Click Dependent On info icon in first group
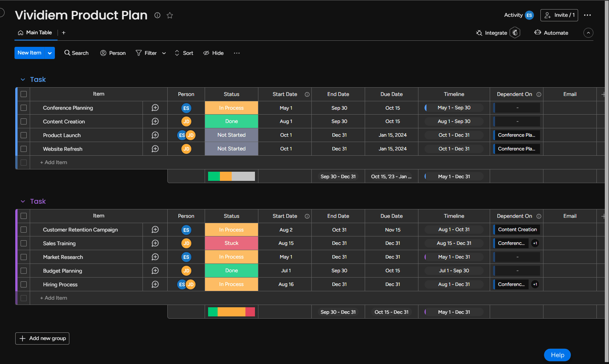This screenshot has height=364, width=609. pyautogui.click(x=539, y=94)
